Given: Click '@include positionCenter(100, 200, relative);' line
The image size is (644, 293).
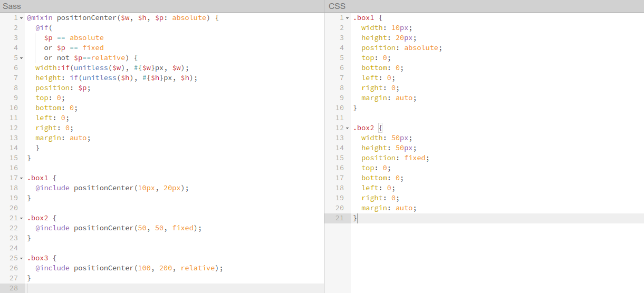Looking at the screenshot, I should (x=129, y=268).
